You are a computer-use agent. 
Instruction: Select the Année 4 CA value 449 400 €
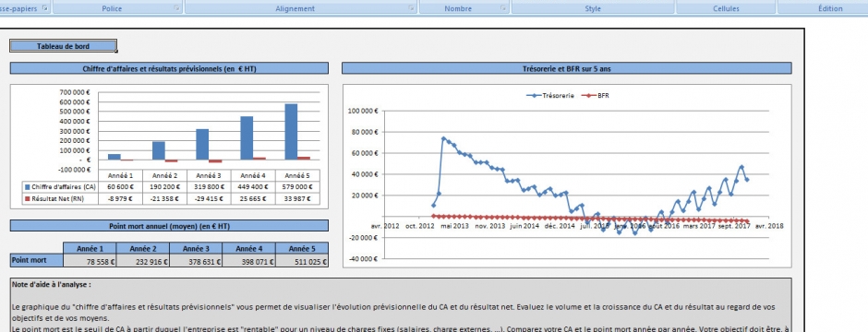[253, 186]
